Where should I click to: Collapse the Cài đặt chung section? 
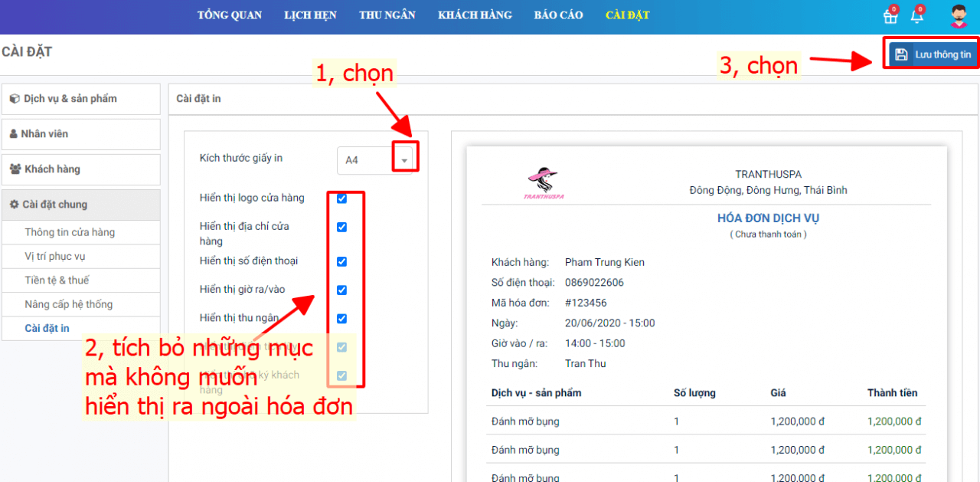click(x=81, y=205)
